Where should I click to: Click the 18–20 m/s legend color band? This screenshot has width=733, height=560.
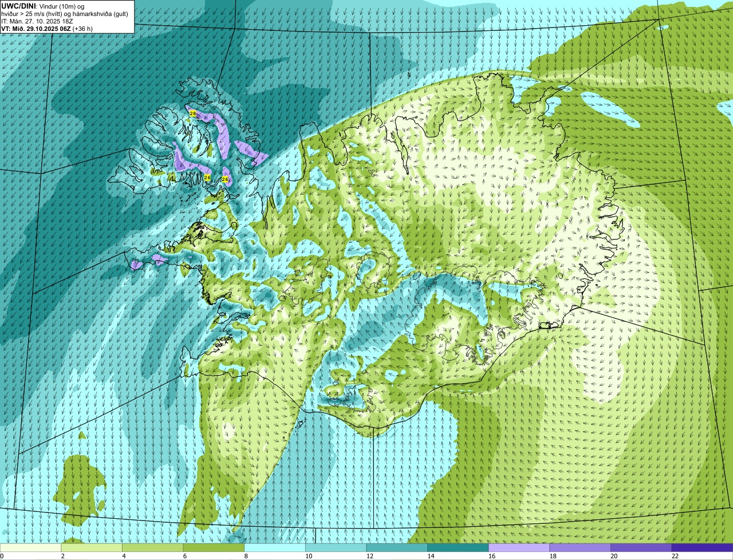(x=580, y=547)
